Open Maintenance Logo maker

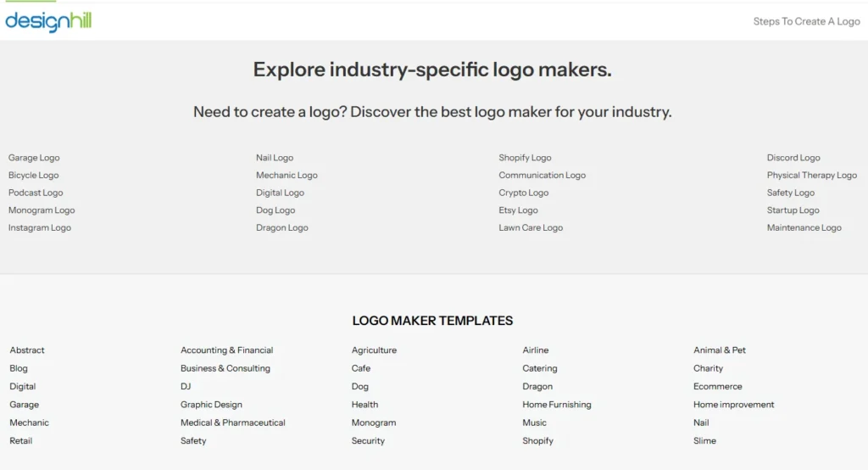tap(804, 228)
